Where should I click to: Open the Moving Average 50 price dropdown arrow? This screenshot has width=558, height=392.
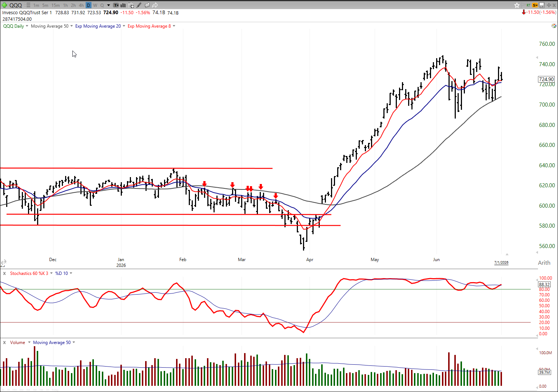71,26
